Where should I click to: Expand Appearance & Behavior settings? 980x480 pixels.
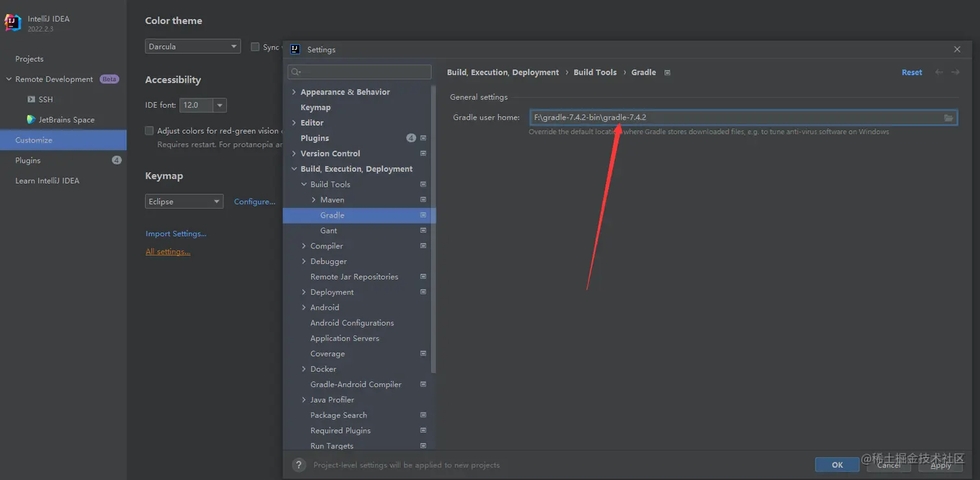coord(294,92)
